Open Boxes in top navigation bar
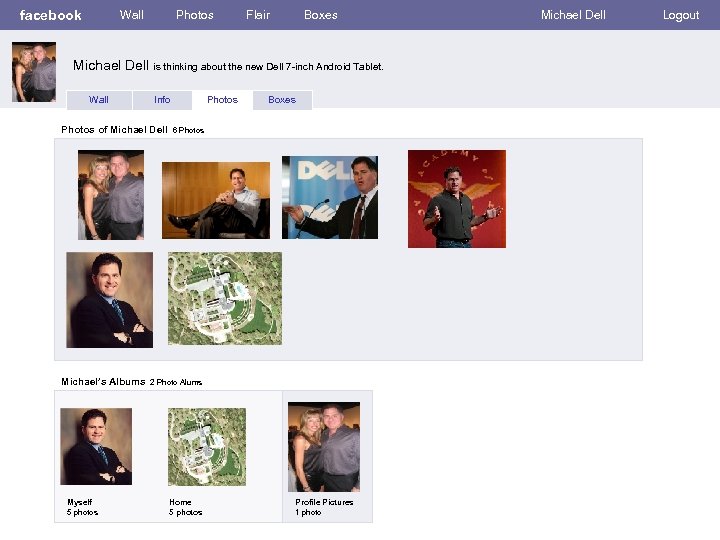 [320, 15]
